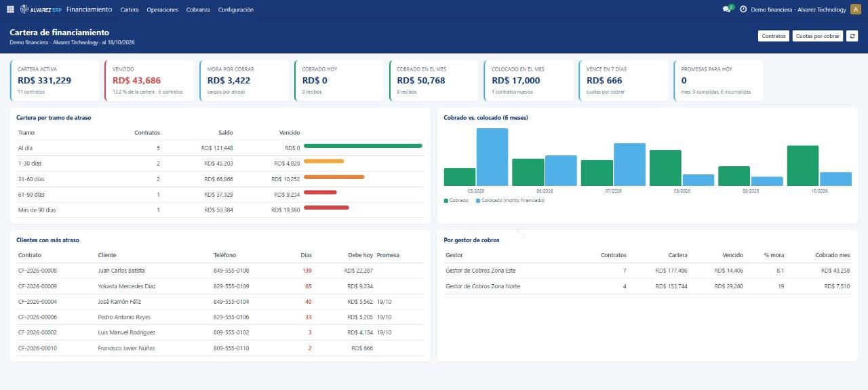Select the 1-30 días tramo row
The width and height of the screenshot is (868, 390).
[x=220, y=163]
